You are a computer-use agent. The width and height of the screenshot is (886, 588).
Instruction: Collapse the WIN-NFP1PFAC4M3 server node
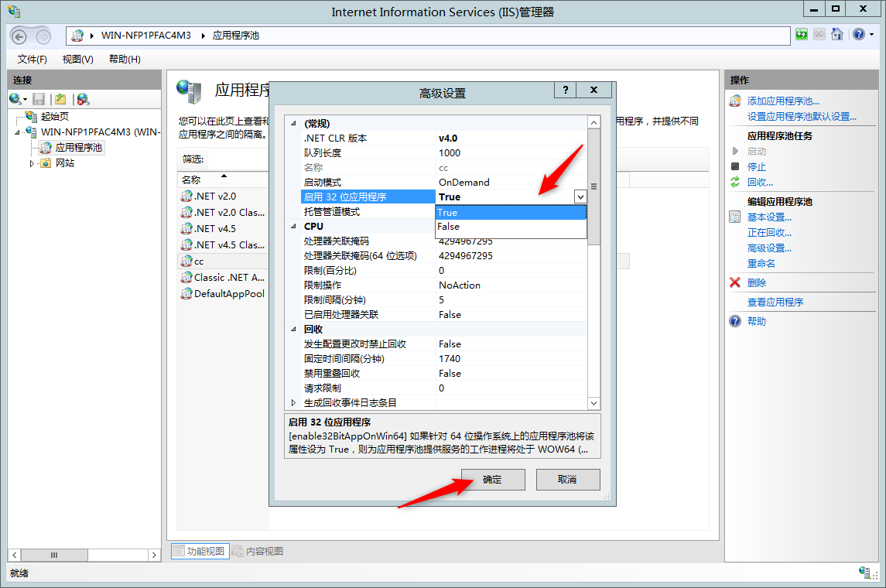(17, 132)
